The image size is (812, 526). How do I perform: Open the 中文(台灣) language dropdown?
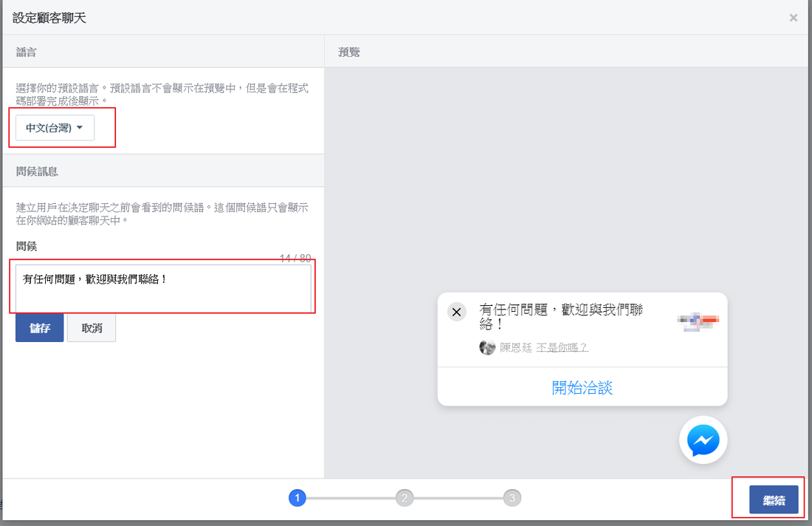[x=55, y=128]
